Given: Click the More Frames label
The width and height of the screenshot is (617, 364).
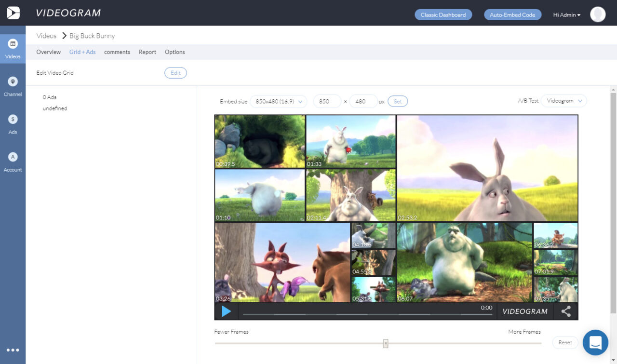Looking at the screenshot, I should (x=524, y=332).
